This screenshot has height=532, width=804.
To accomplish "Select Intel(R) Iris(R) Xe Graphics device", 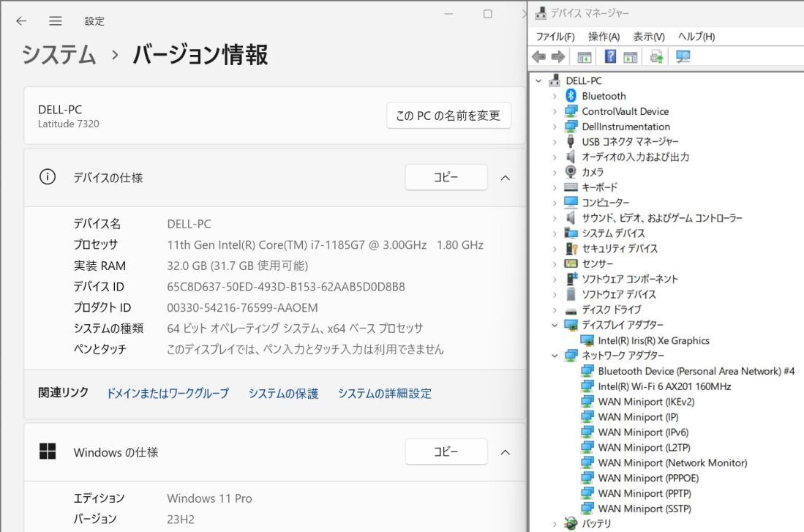I will click(653, 340).
